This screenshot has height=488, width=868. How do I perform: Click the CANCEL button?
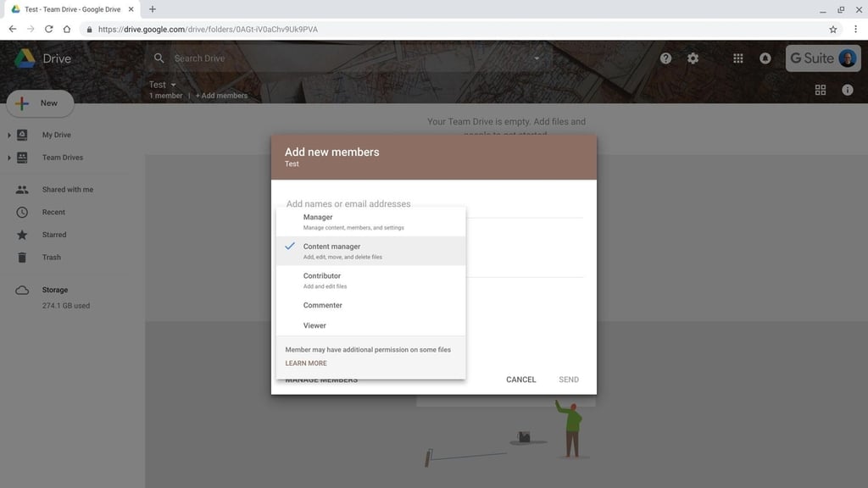521,379
